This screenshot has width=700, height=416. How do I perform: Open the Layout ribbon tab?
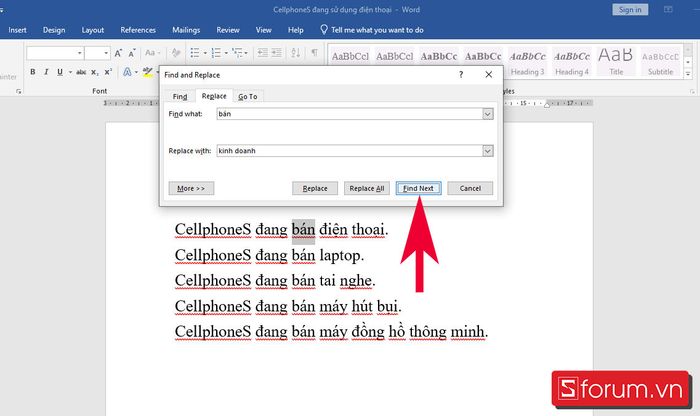[92, 30]
